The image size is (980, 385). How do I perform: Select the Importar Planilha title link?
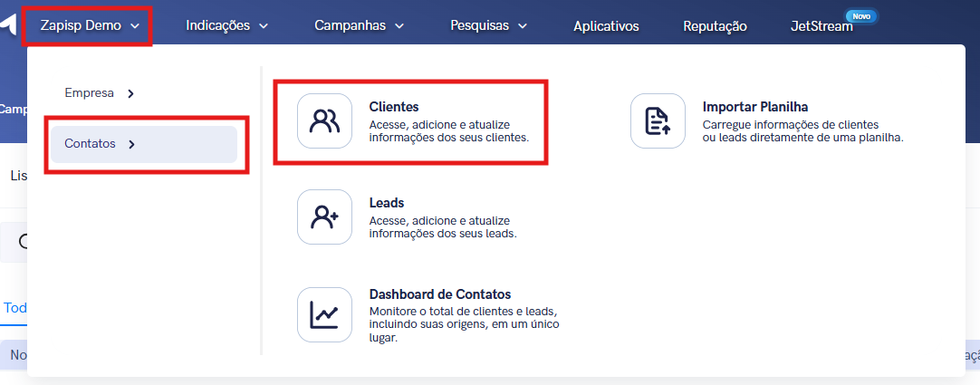click(x=754, y=107)
